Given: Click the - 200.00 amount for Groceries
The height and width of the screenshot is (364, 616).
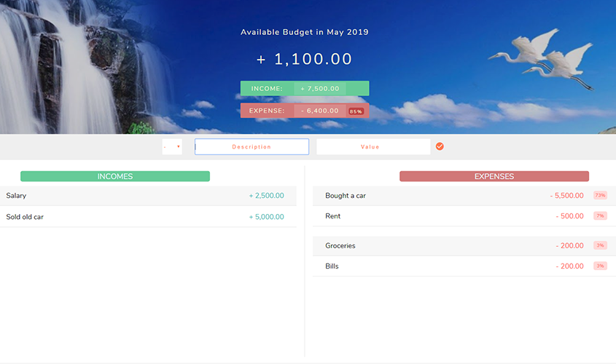Looking at the screenshot, I should tap(569, 245).
